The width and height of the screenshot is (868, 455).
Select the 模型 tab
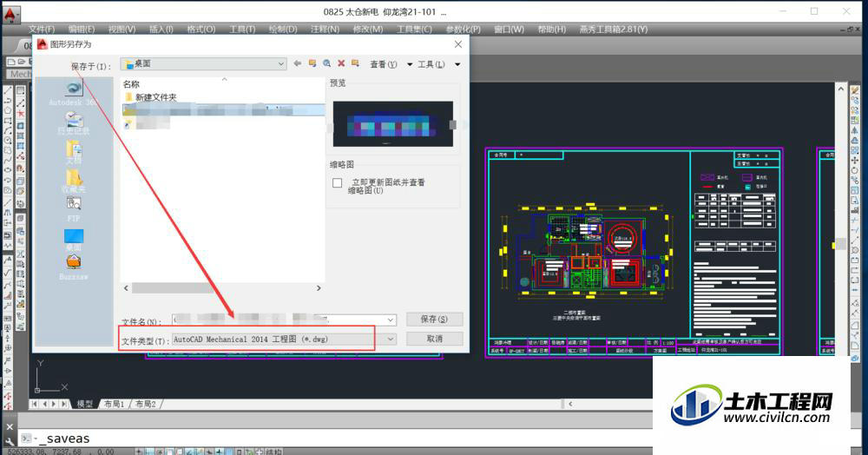[85, 404]
